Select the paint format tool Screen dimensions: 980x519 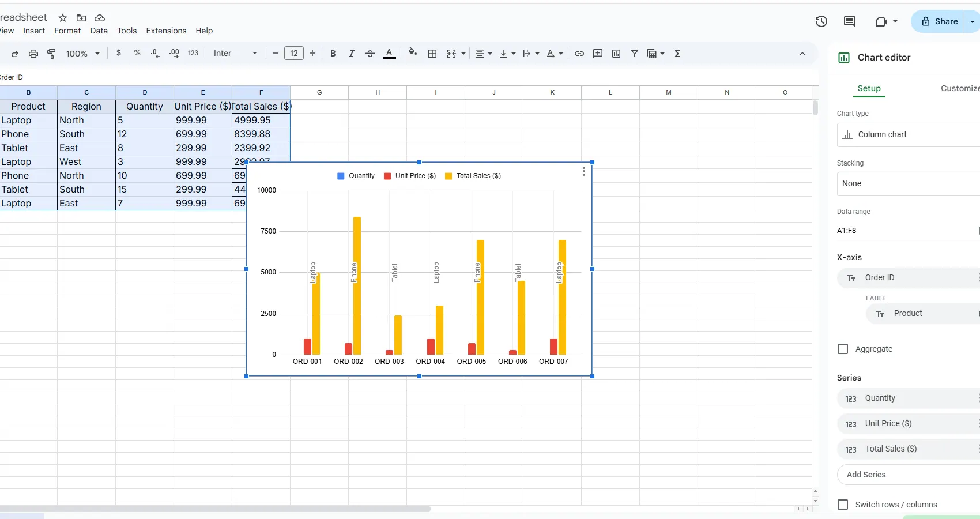pyautogui.click(x=51, y=54)
